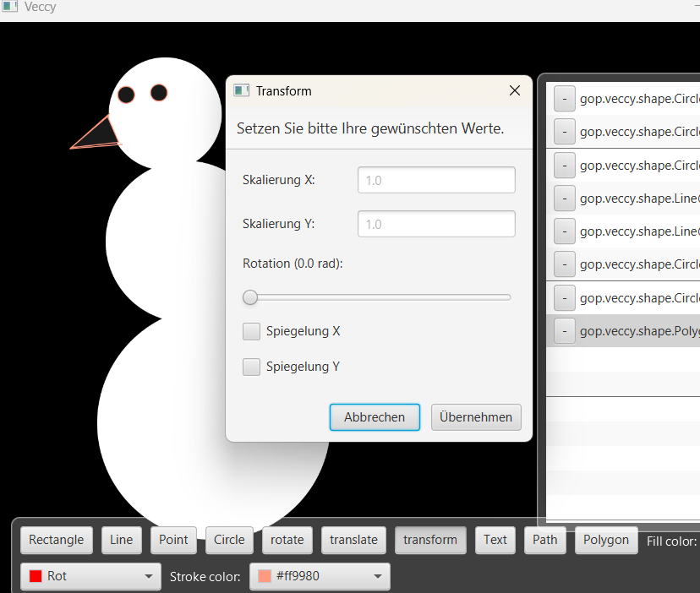Click the rotate tool button
700x593 pixels.
pyautogui.click(x=287, y=540)
